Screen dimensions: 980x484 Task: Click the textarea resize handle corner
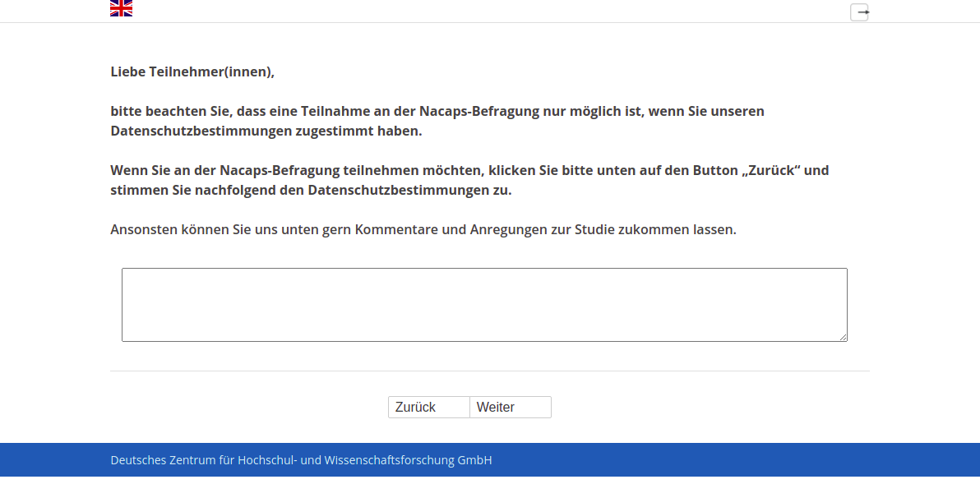(x=844, y=337)
